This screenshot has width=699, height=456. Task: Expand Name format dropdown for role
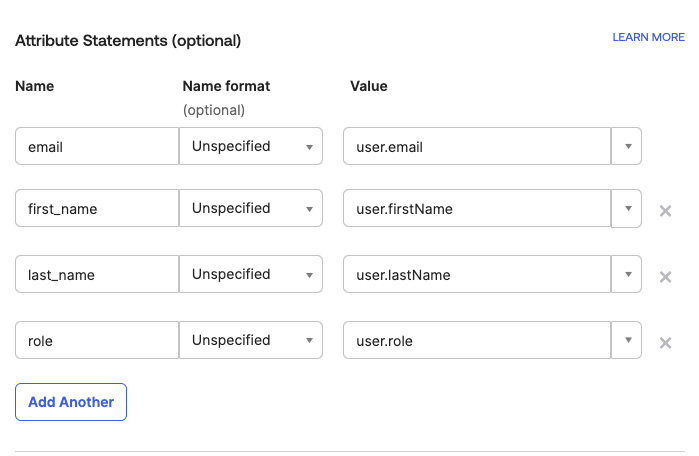[251, 340]
